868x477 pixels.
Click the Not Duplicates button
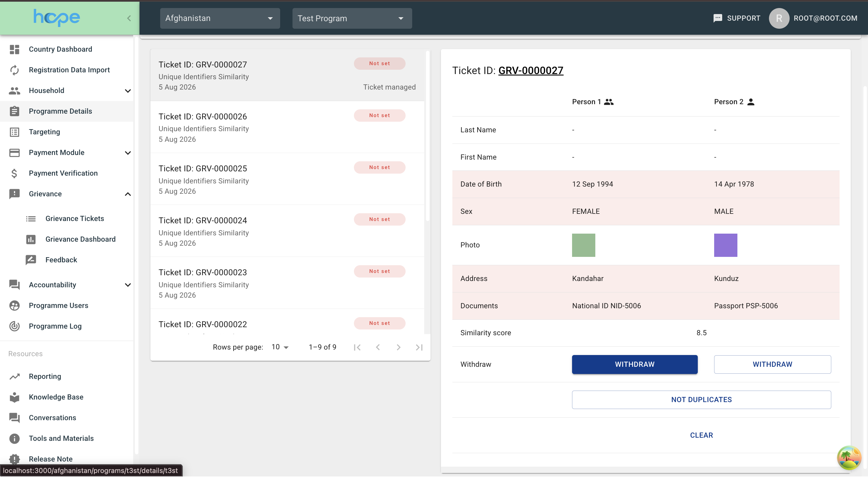(701, 400)
